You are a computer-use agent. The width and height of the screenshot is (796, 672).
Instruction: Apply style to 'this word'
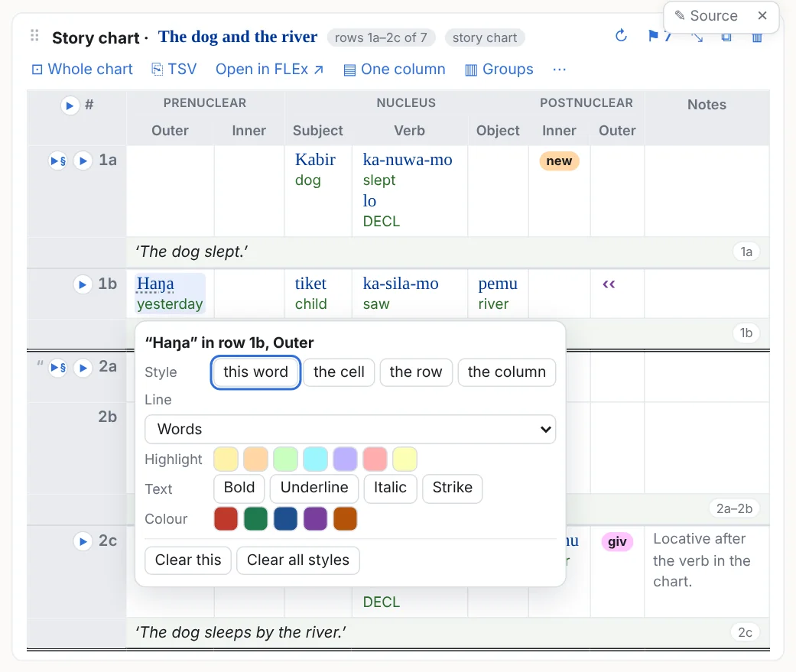point(256,372)
